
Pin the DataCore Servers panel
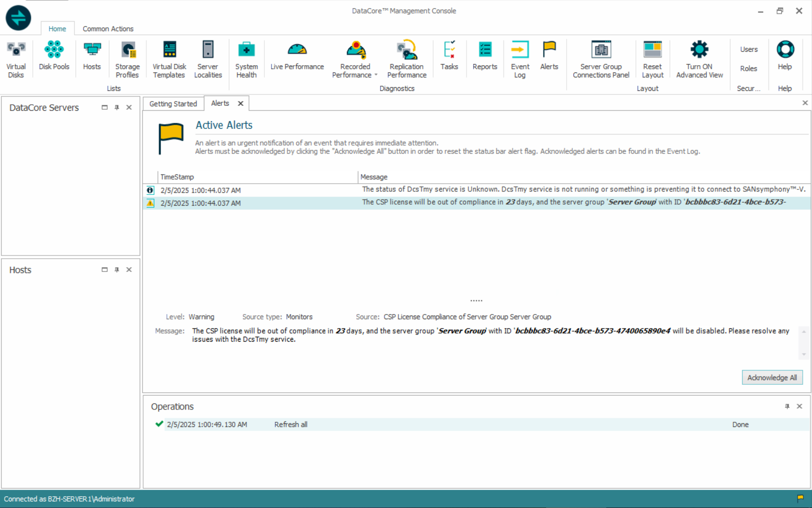(x=117, y=107)
